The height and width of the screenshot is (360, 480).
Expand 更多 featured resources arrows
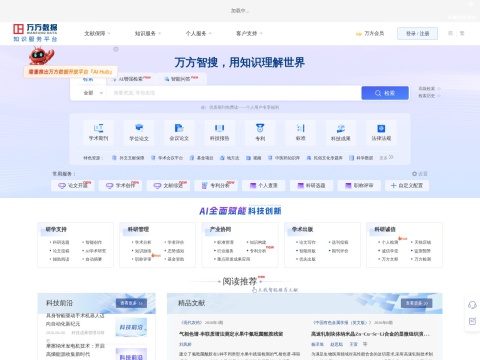tap(387, 157)
